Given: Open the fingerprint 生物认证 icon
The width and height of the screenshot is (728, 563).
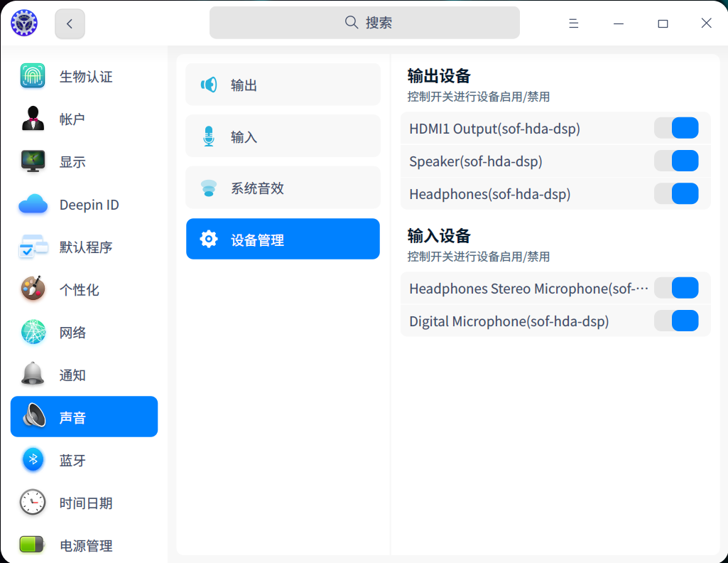Looking at the screenshot, I should (x=33, y=76).
